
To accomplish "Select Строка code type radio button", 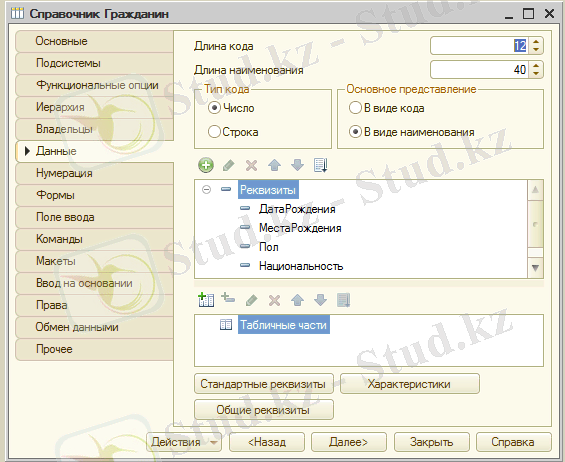I will point(214,132).
